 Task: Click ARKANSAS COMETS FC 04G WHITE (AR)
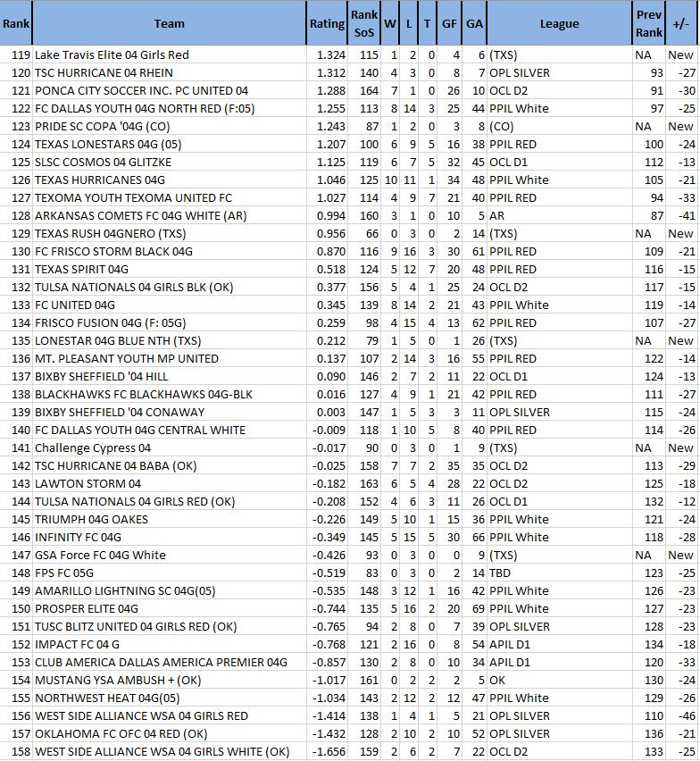(x=170, y=215)
